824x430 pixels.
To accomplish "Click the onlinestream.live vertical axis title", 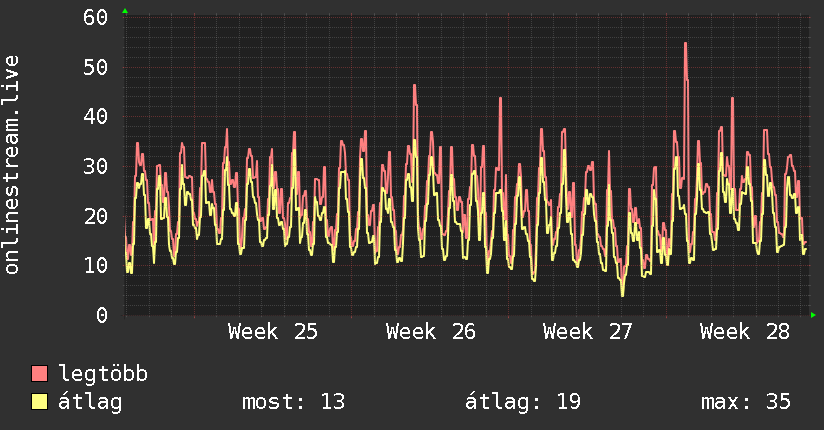I will coord(12,165).
